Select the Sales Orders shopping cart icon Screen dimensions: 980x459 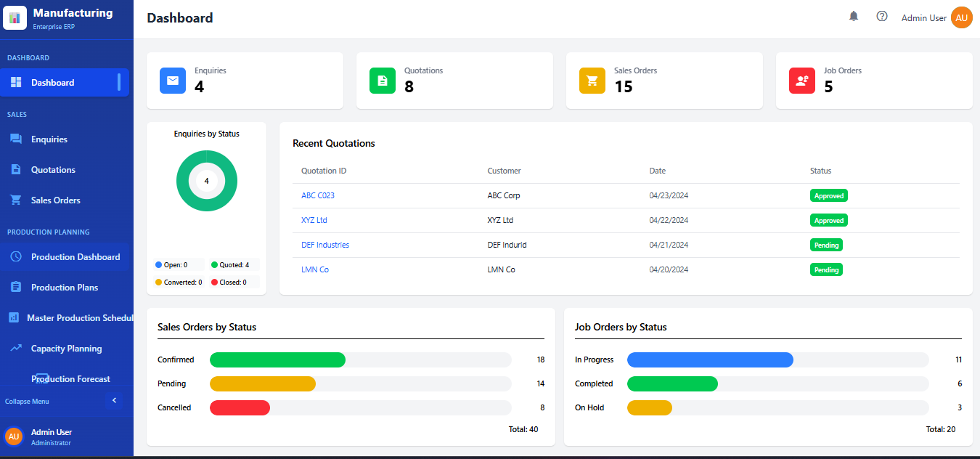click(x=592, y=81)
